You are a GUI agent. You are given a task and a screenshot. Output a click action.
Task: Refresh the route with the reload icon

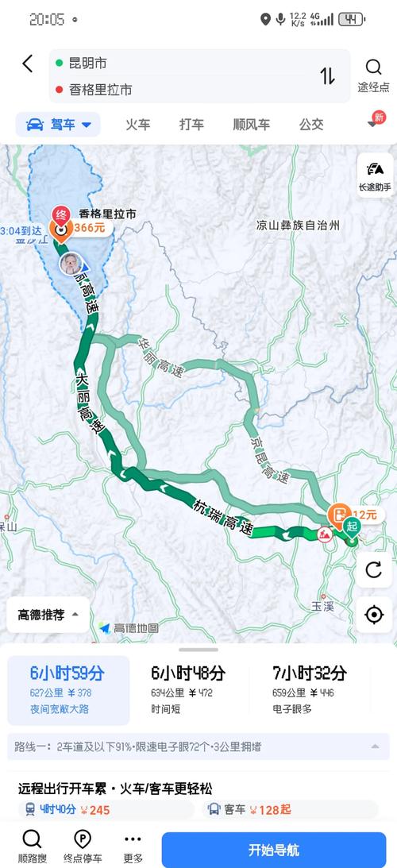coord(374,569)
